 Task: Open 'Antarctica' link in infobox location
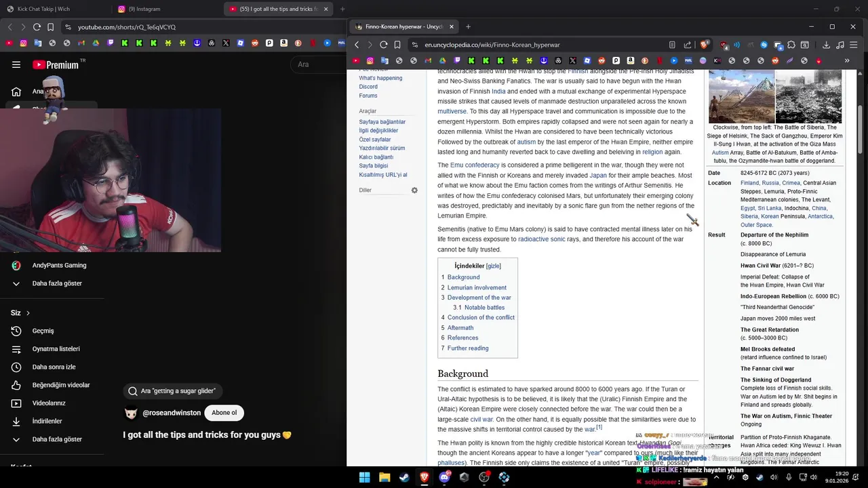click(x=820, y=216)
